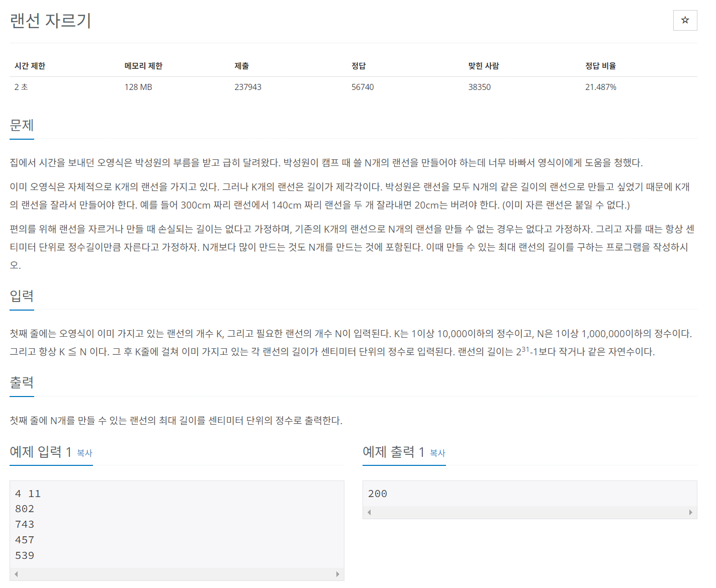This screenshot has height=588, width=716.
Task: Click sample input line 4 11
Action: coord(28,494)
